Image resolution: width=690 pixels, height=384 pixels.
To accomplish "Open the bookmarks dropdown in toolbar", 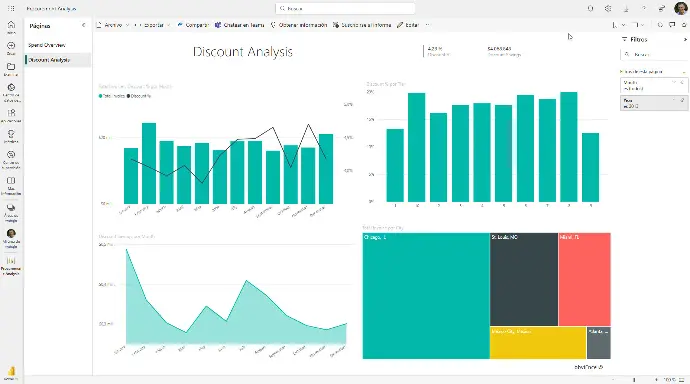I will coord(618,25).
